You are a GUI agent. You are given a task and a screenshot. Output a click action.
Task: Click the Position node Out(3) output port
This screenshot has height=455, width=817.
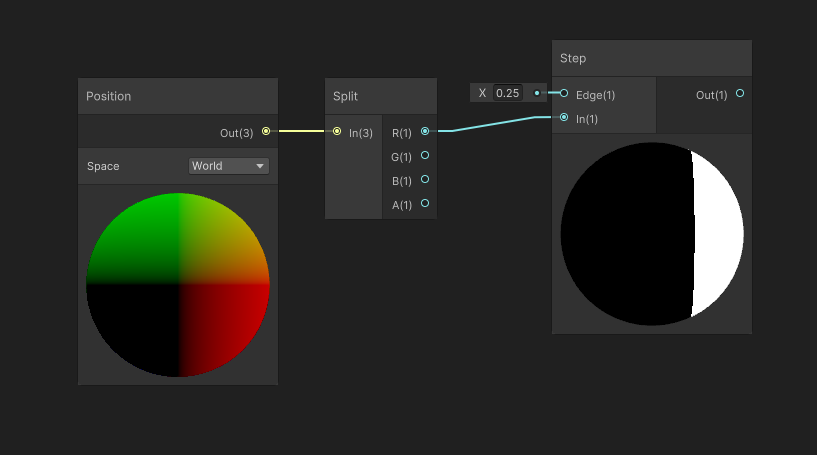(266, 131)
